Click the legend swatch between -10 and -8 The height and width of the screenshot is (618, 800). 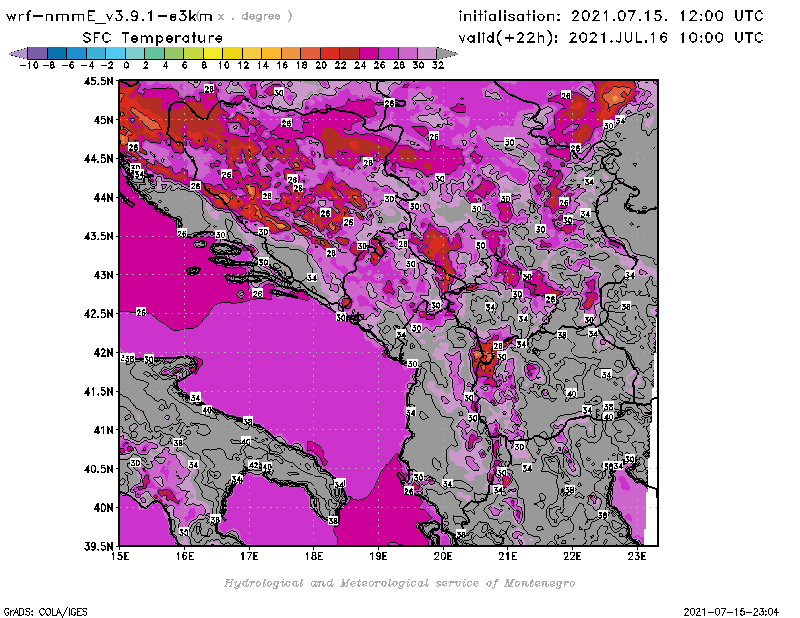coord(38,53)
